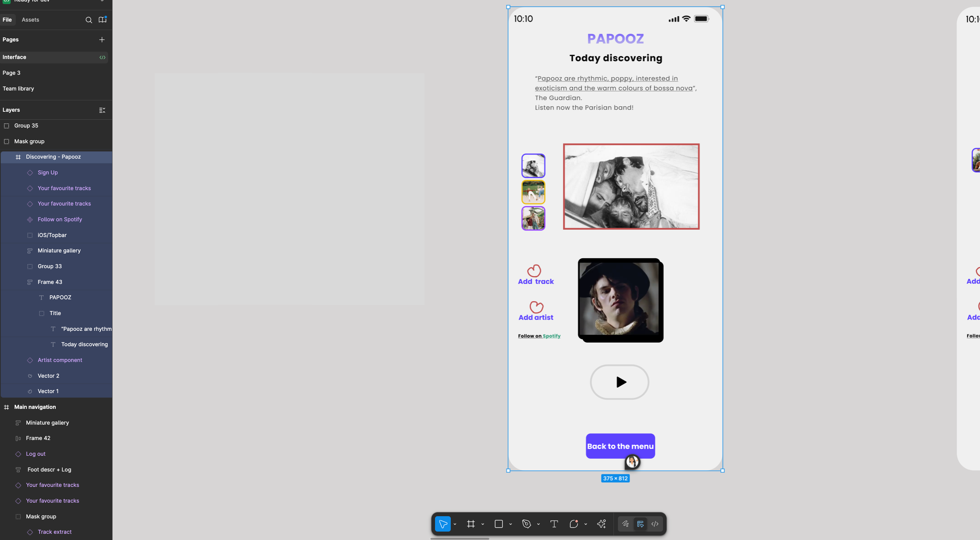The height and width of the screenshot is (540, 980).
Task: Click the Pages section header
Action: pyautogui.click(x=11, y=40)
